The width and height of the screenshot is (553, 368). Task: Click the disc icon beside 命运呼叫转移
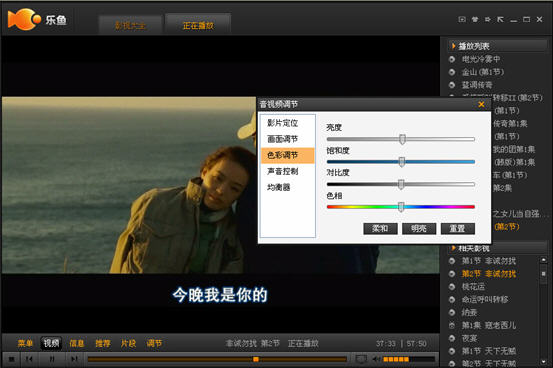(452, 300)
